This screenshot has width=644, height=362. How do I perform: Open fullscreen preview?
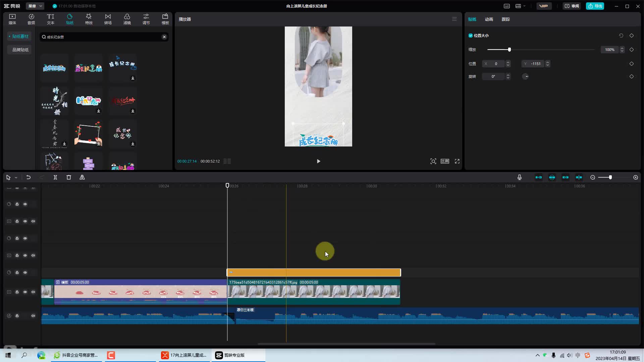457,161
